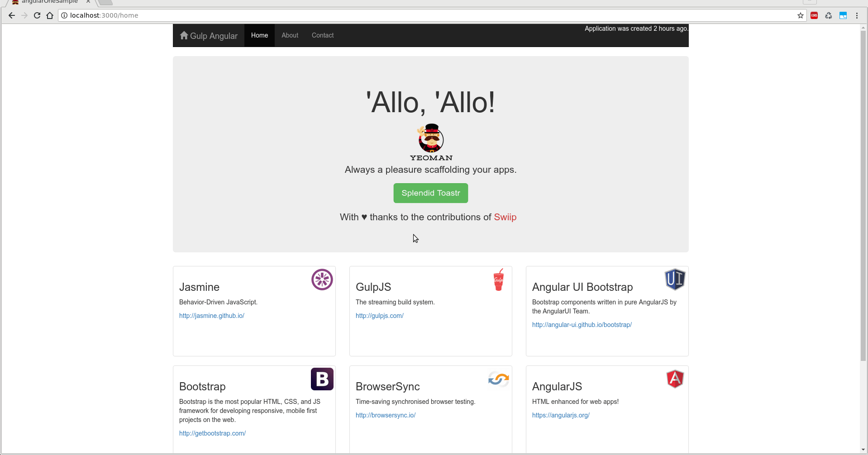The width and height of the screenshot is (868, 455).
Task: Follow the Swiip contributor link
Action: coord(505,217)
